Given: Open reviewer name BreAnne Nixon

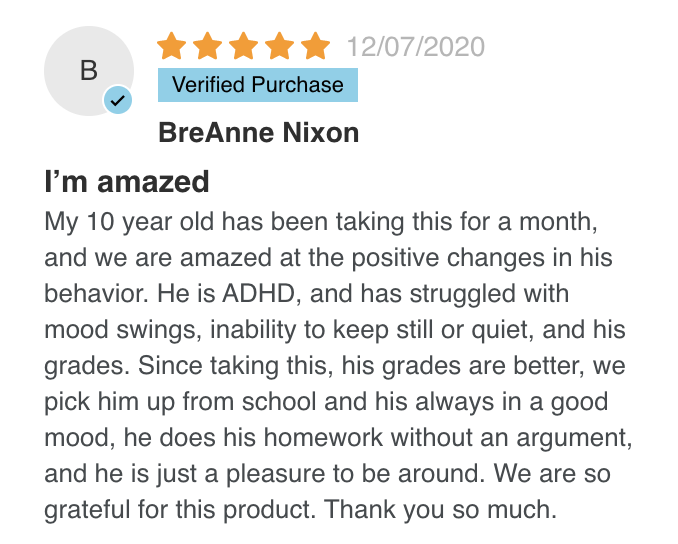Looking at the screenshot, I should pyautogui.click(x=259, y=132).
